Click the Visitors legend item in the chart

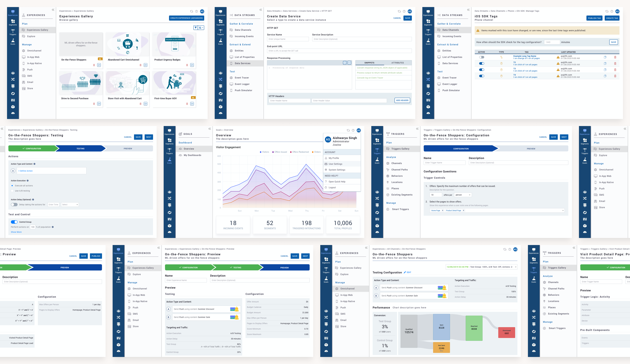point(265,152)
